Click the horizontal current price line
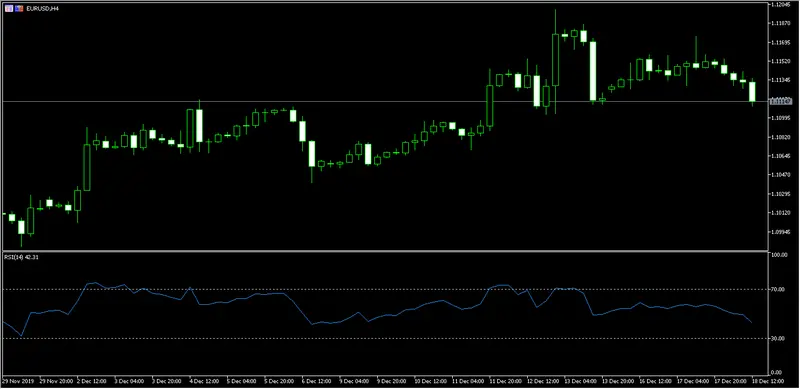Screen dimensions: 800x389 click(384, 102)
